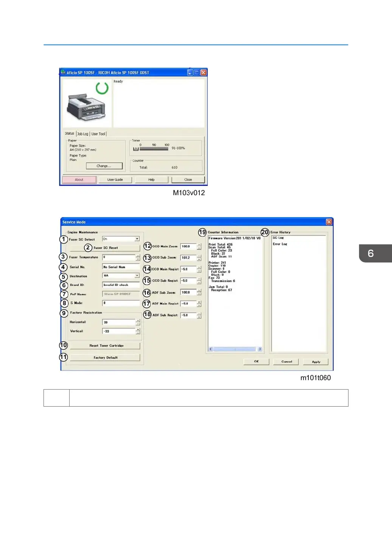Image resolution: width=392 pixels, height=556 pixels.
Task: Click the ADF Sub Zoom value field
Action: 188,292
